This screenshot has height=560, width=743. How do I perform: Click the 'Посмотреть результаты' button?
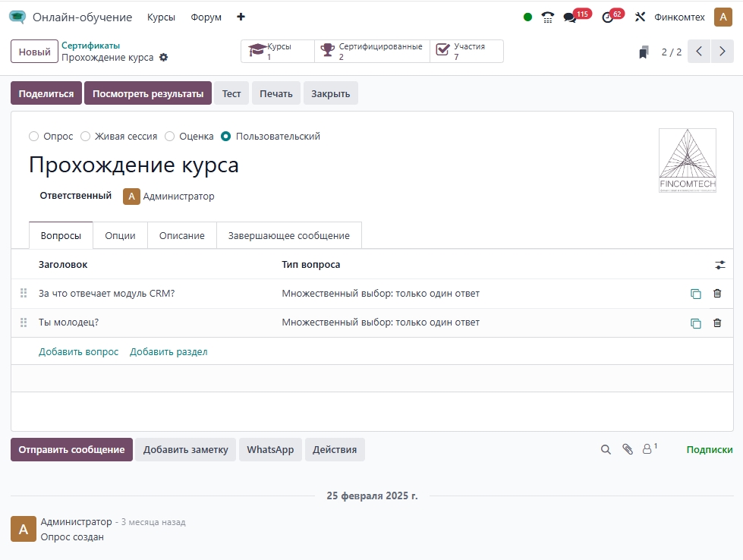pos(147,93)
